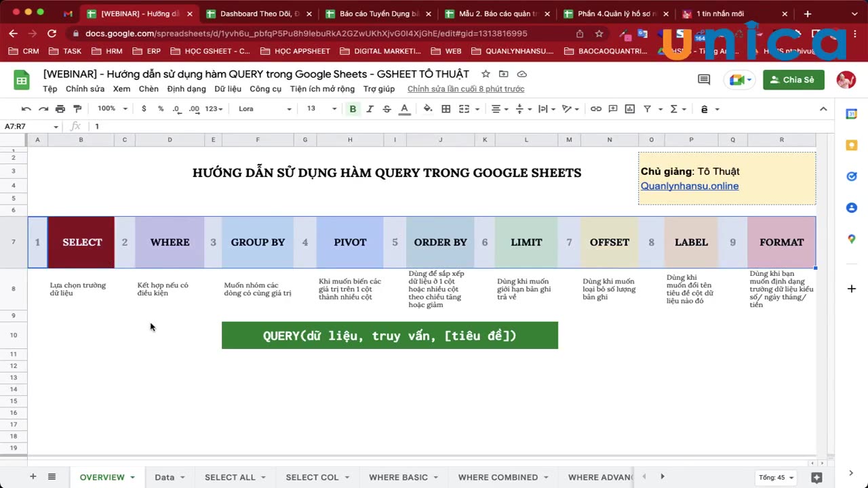Open horizontal align dropdown
Screen dimensions: 868x488
[x=500, y=109]
